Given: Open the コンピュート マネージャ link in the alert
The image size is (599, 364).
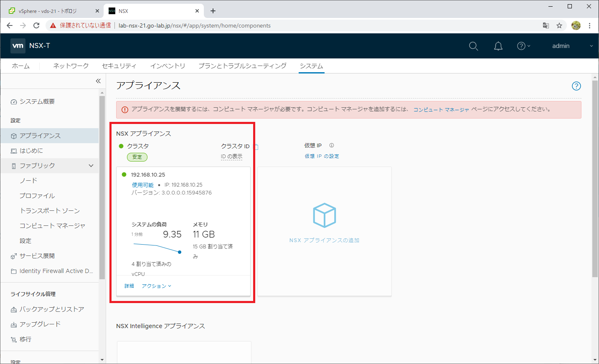Looking at the screenshot, I should 441,110.
